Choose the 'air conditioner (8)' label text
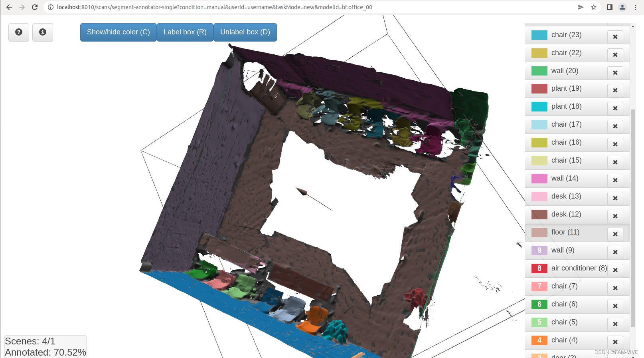Image resolution: width=644 pixels, height=358 pixels. coord(579,268)
